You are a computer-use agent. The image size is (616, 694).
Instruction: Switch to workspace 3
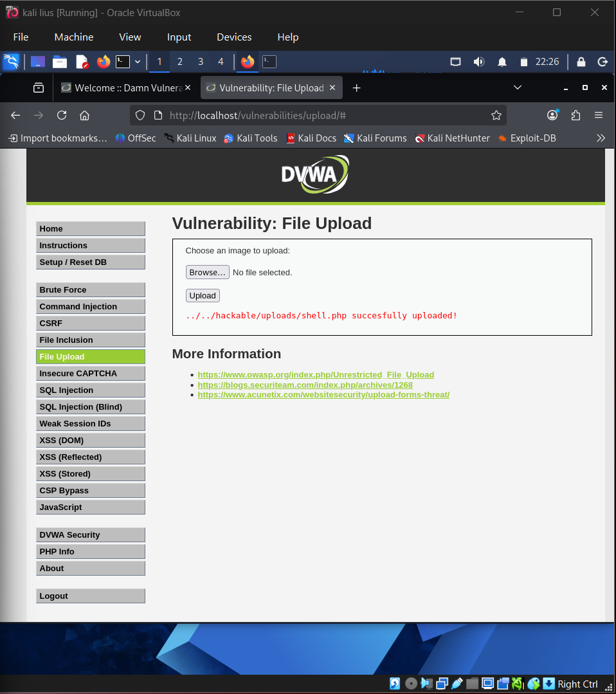tap(201, 62)
